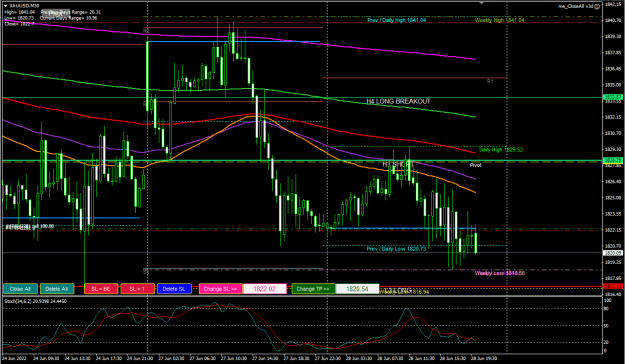Select the Weekly Low label

tap(500, 273)
